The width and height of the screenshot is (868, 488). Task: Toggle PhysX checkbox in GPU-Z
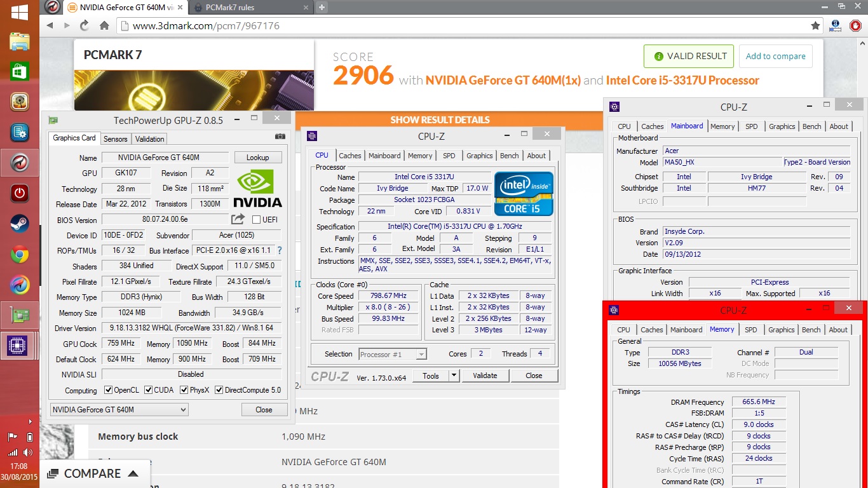(184, 390)
